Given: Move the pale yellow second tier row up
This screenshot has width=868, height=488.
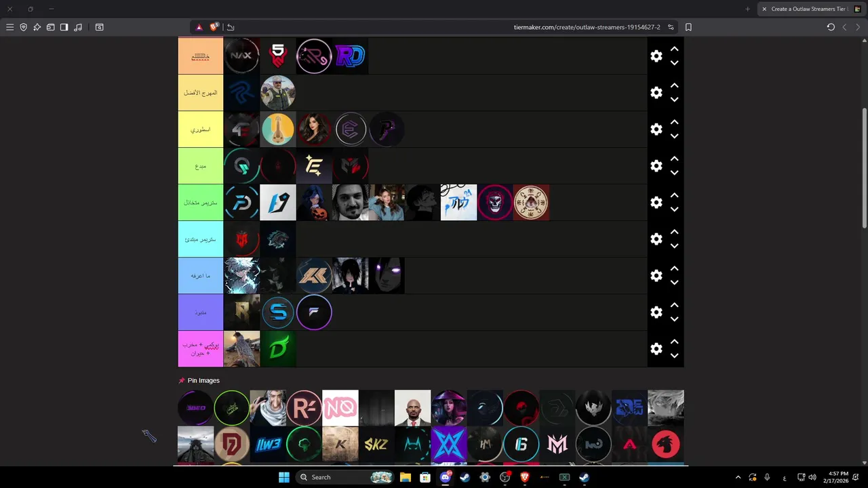Looking at the screenshot, I should tap(674, 85).
